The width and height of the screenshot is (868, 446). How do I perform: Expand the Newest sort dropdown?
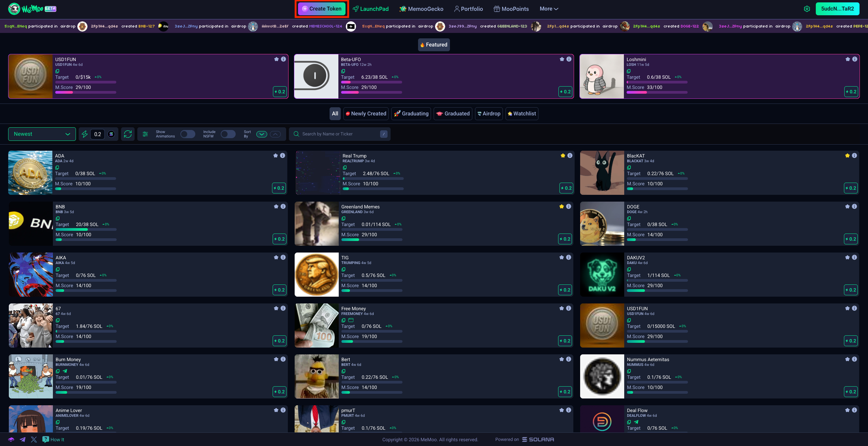point(42,134)
